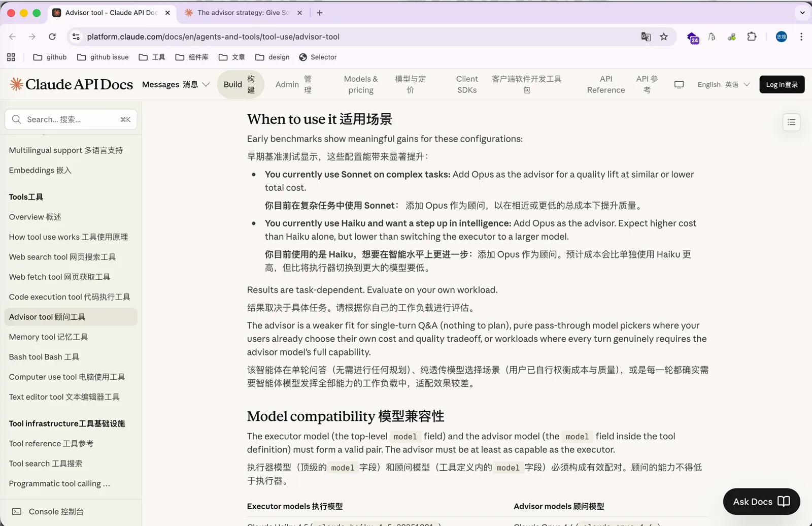The width and height of the screenshot is (812, 526).
Task: Switch to the advisor strategy tab
Action: point(243,13)
